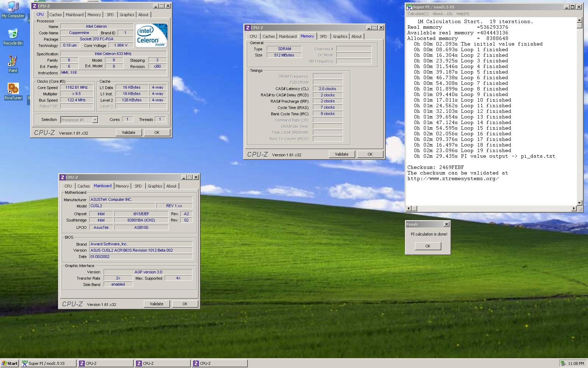
Task: Click the Chipset field i815/E/EP
Action: click(x=141, y=214)
